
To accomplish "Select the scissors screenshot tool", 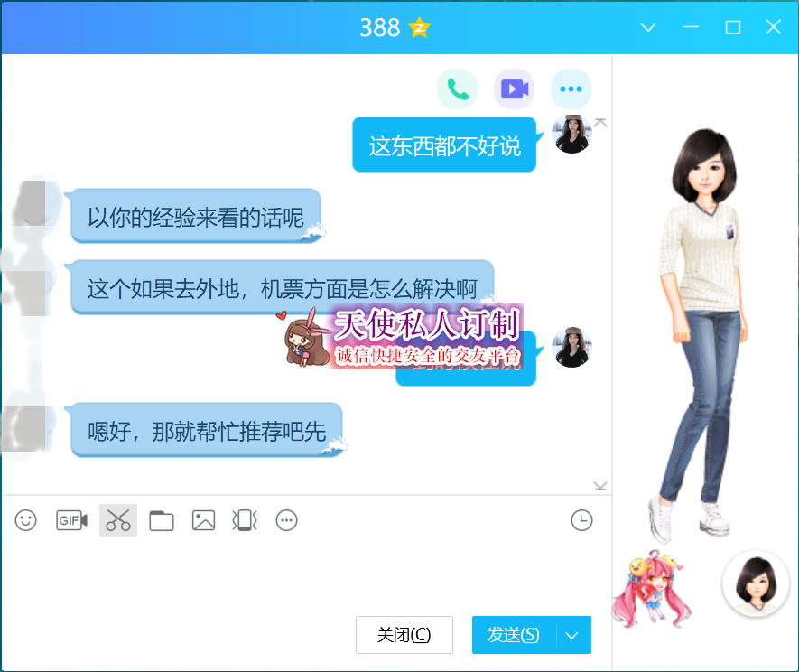I will [118, 520].
